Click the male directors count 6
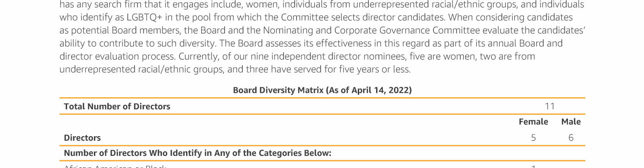The width and height of the screenshot is (644, 168). [571, 138]
